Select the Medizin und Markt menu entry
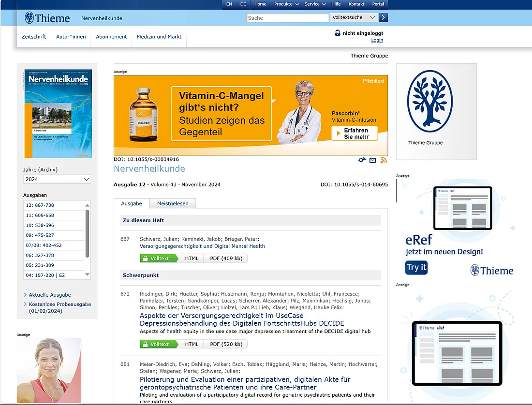The height and width of the screenshot is (405, 532). [159, 36]
